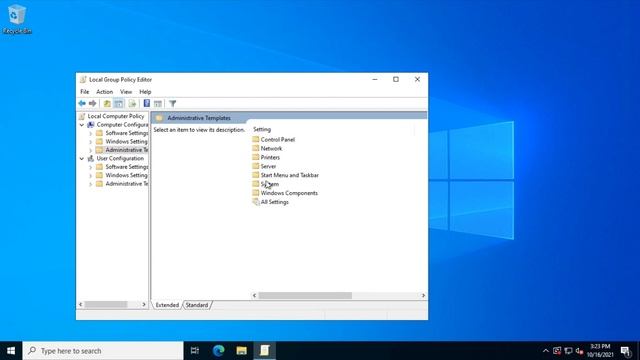Select the Computer Configuration tree label
The image size is (640, 360).
[122, 125]
